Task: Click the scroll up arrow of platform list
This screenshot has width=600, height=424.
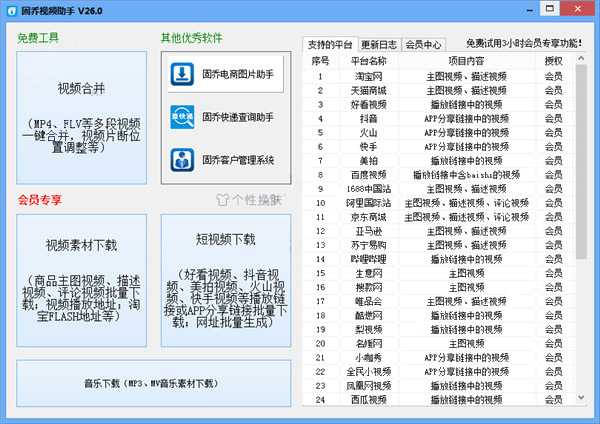Action: (x=581, y=59)
